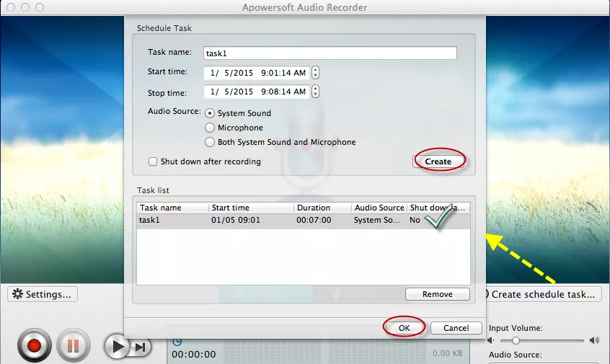Image resolution: width=610 pixels, height=364 pixels.
Task: Click the Create button
Action: (438, 161)
